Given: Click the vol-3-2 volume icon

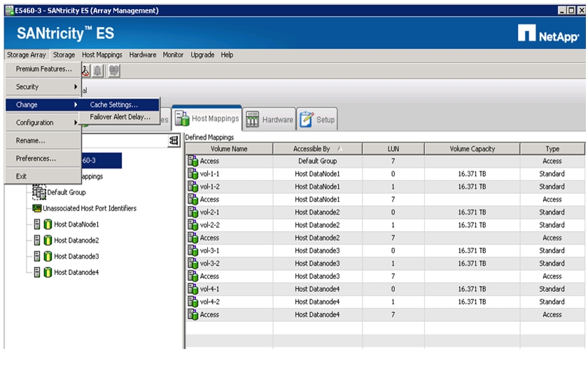Looking at the screenshot, I should click(192, 263).
